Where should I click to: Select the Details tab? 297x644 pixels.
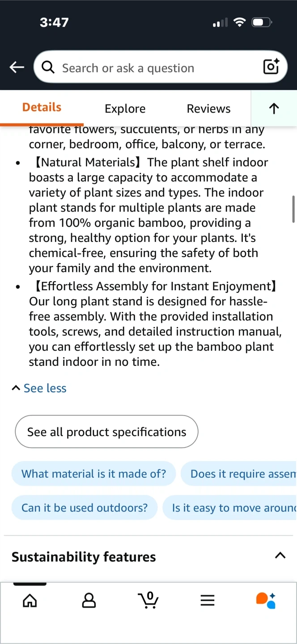(x=42, y=107)
